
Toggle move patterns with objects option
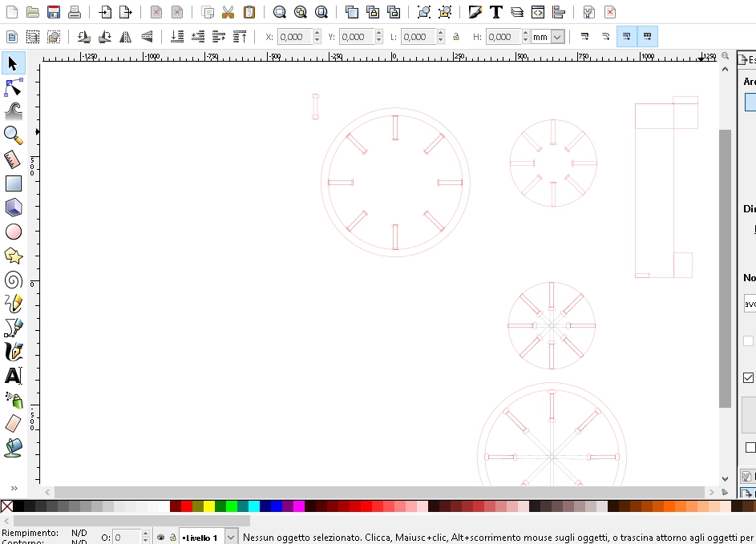[648, 37]
